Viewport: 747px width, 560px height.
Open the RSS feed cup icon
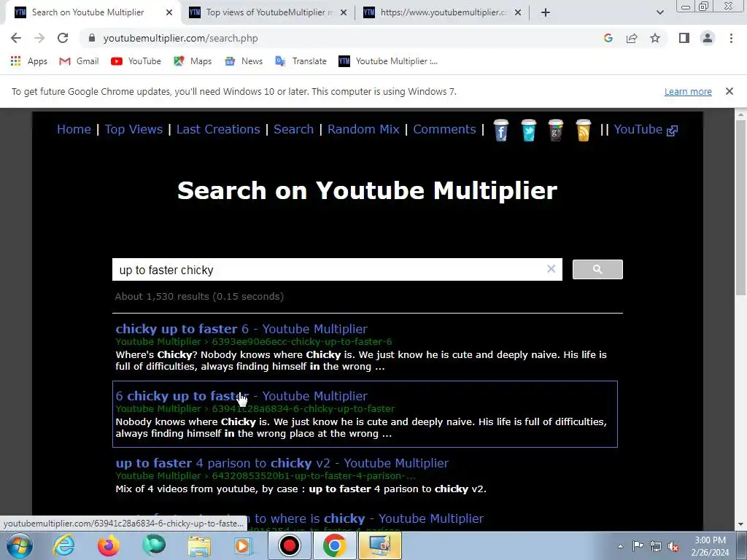pyautogui.click(x=583, y=130)
